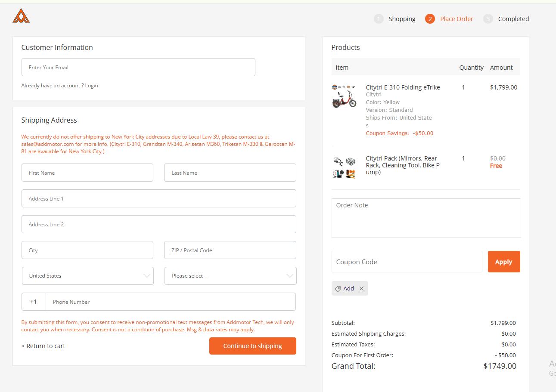
Task: Click the Continue to shipping button
Action: click(253, 346)
